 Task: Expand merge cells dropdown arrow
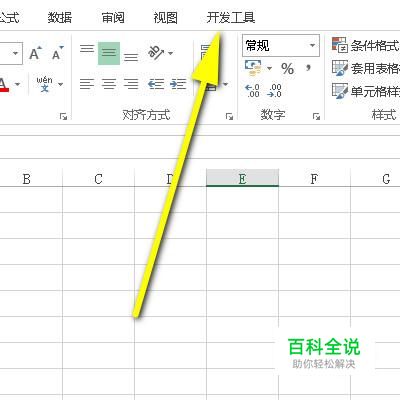pos(226,84)
